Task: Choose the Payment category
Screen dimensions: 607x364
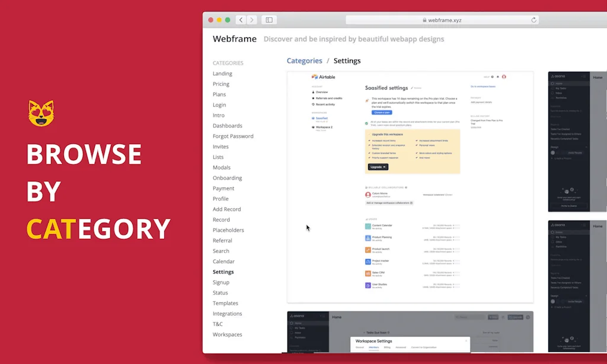Action: 223,189
